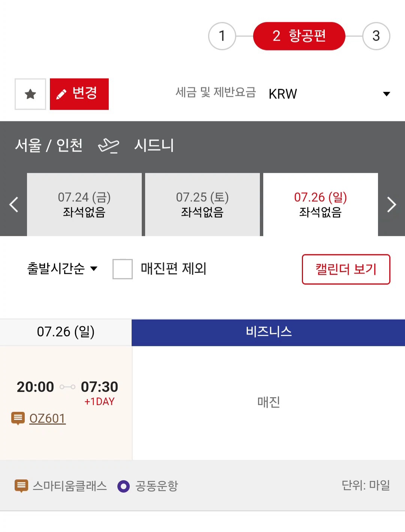This screenshot has width=405, height=532.
Task: Go to step 1 circle
Action: pos(222,36)
